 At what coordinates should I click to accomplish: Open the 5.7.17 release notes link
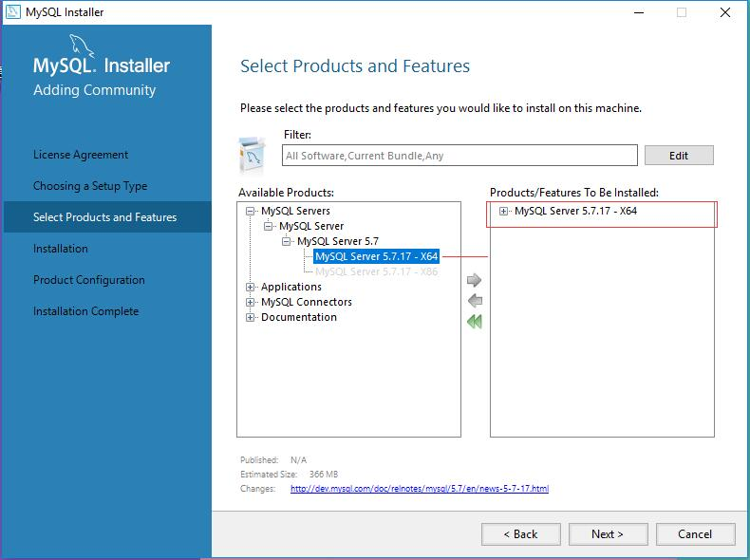point(420,489)
